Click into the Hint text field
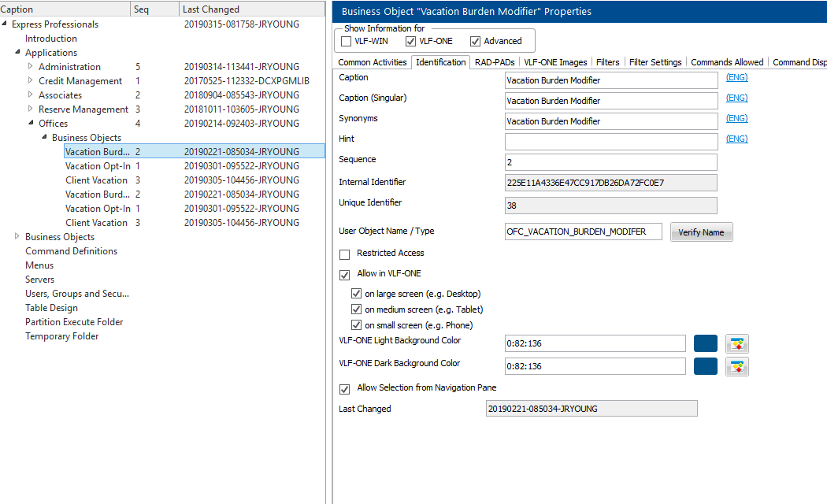The width and height of the screenshot is (827, 504). (x=610, y=142)
